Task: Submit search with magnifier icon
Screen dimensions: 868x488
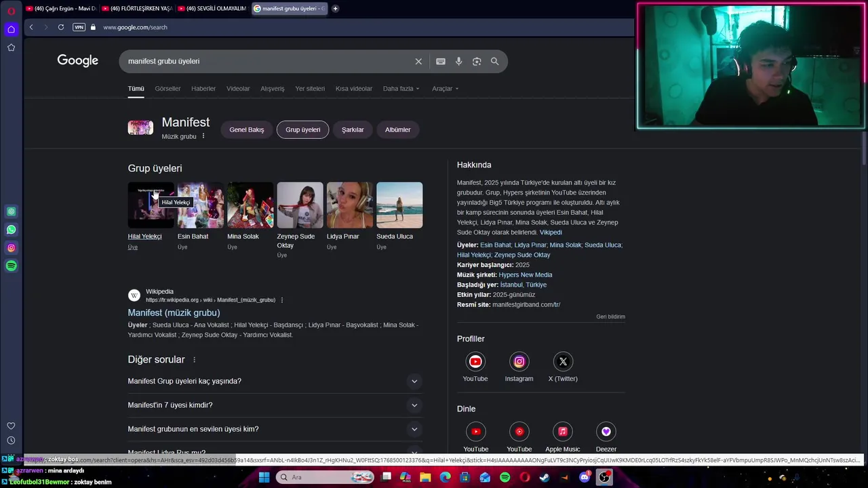Action: point(495,61)
